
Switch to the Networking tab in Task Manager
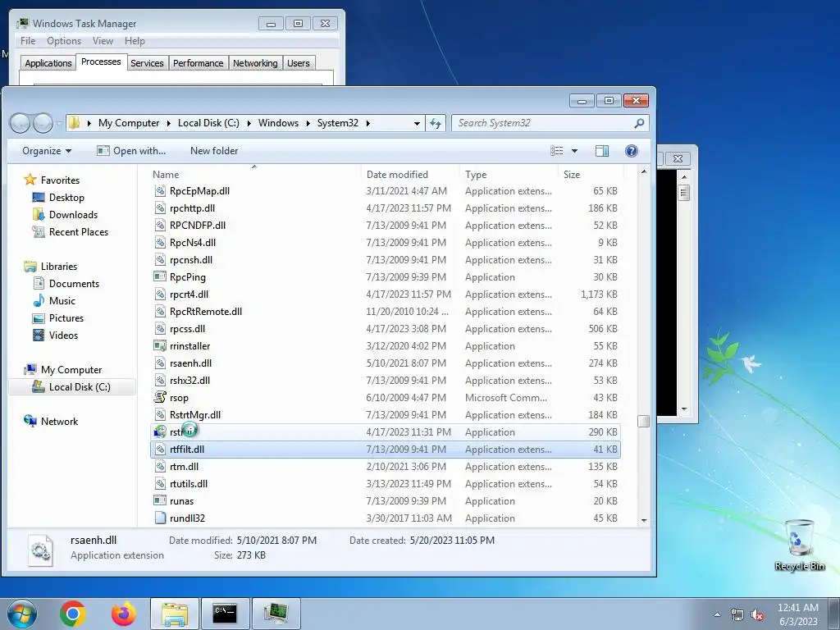255,63
